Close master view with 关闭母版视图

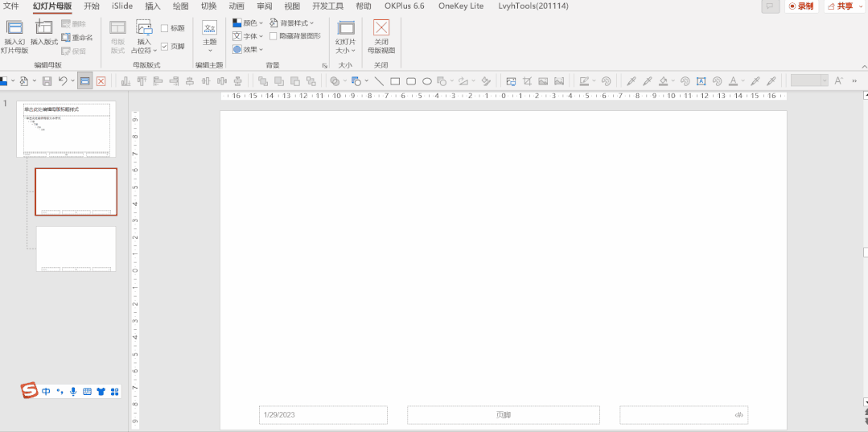(381, 37)
